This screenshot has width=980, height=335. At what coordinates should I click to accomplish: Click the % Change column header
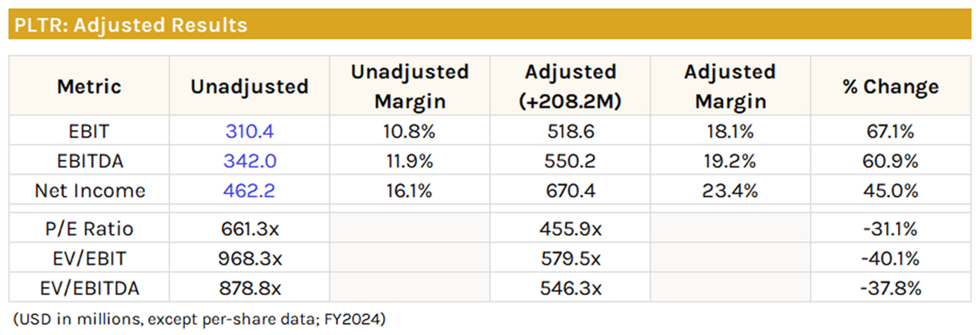point(890,86)
